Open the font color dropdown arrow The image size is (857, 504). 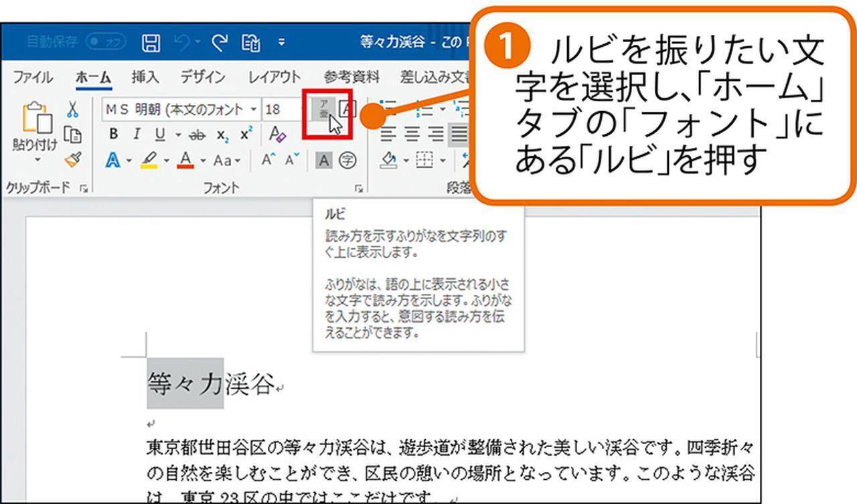pyautogui.click(x=202, y=161)
